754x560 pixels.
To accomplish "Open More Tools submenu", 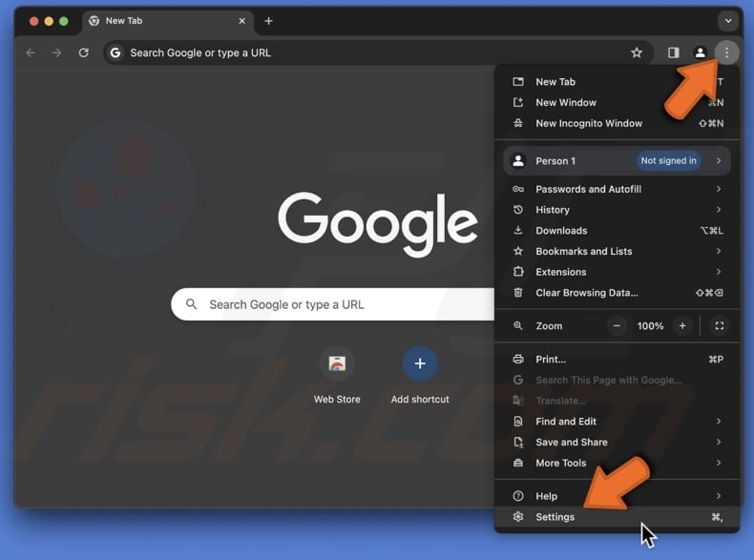I will point(617,463).
